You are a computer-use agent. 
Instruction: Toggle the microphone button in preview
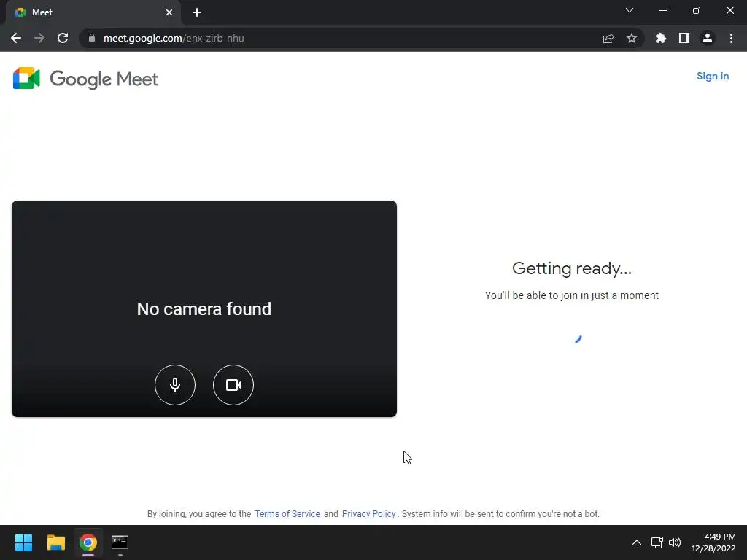pyautogui.click(x=175, y=385)
